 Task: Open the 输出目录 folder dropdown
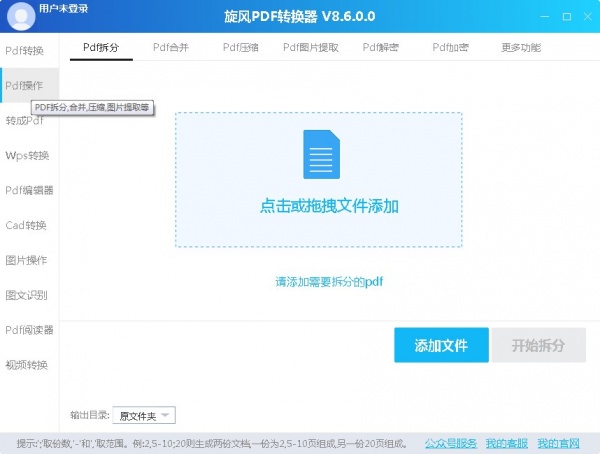click(x=146, y=415)
